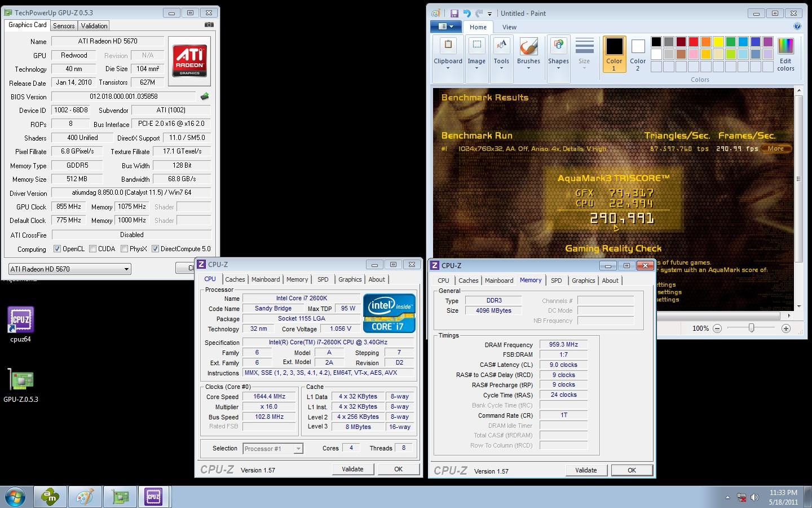
Task: Click Validate in the right CPU-Z window
Action: (586, 470)
